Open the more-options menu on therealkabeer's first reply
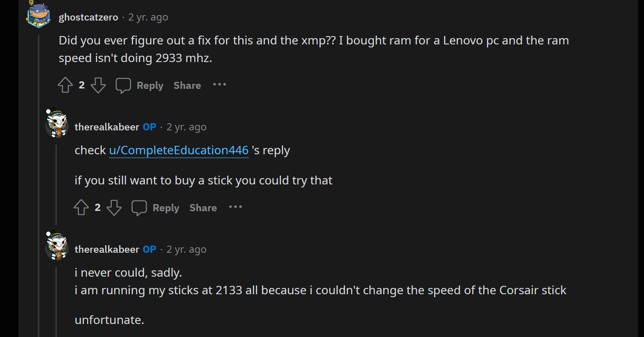The height and width of the screenshot is (337, 644). (x=235, y=207)
